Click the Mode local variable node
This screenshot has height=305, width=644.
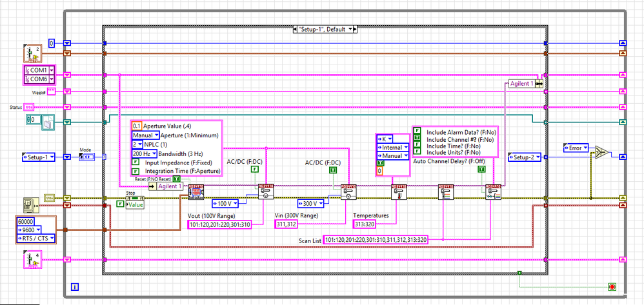click(x=87, y=157)
